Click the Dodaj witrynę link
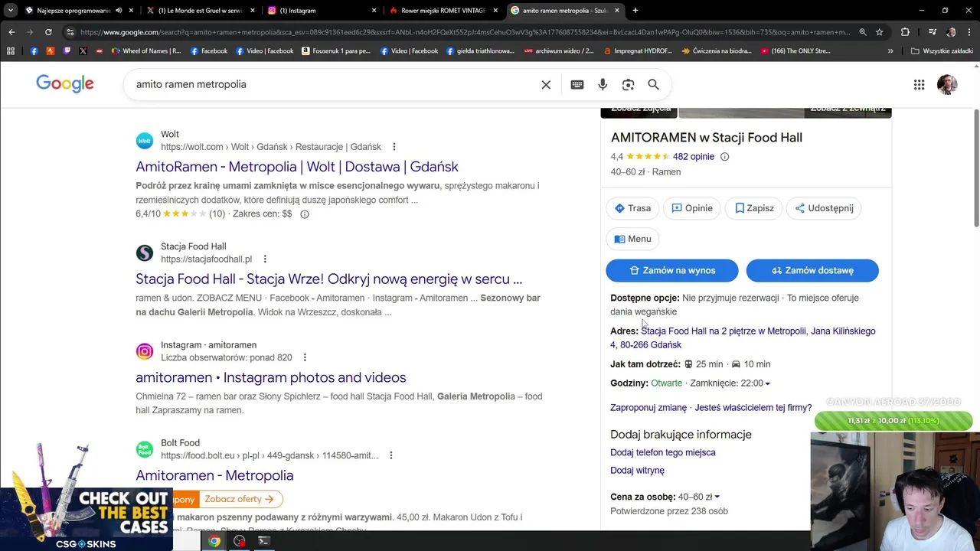 (x=637, y=471)
